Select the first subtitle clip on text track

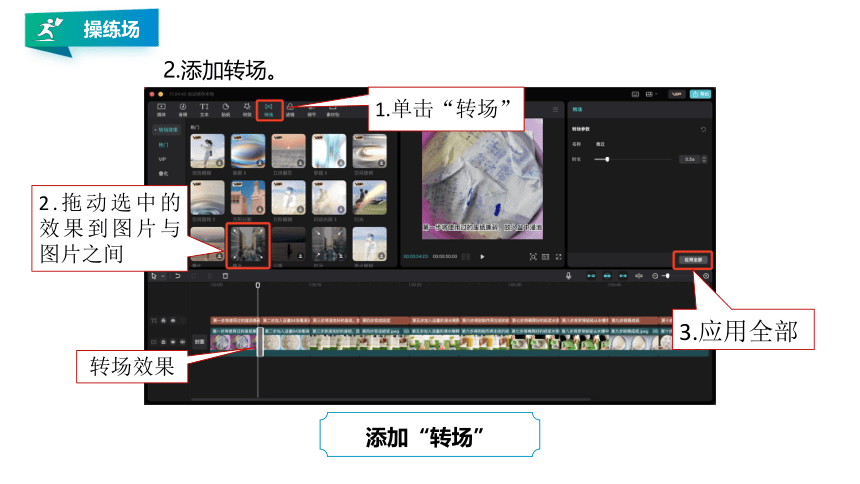pyautogui.click(x=236, y=320)
